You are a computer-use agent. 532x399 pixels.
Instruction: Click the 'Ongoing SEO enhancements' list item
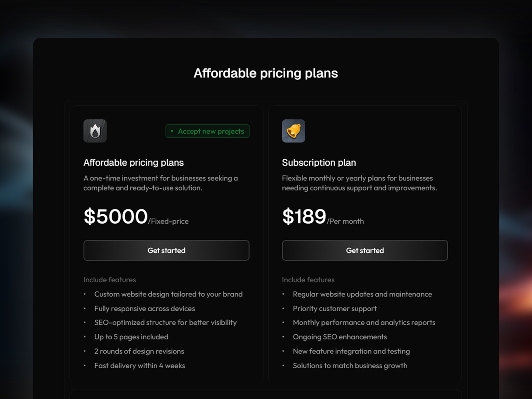[x=340, y=337]
